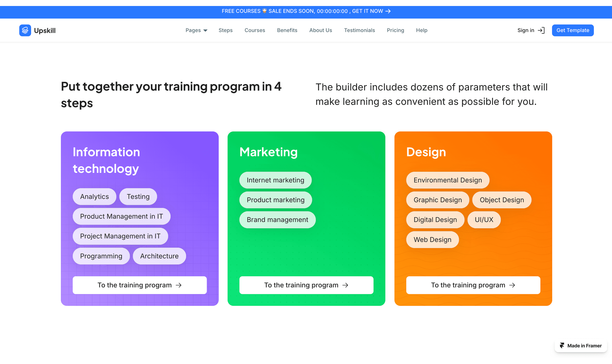Click the Environmental Design tag
This screenshot has height=364, width=612.
[447, 180]
